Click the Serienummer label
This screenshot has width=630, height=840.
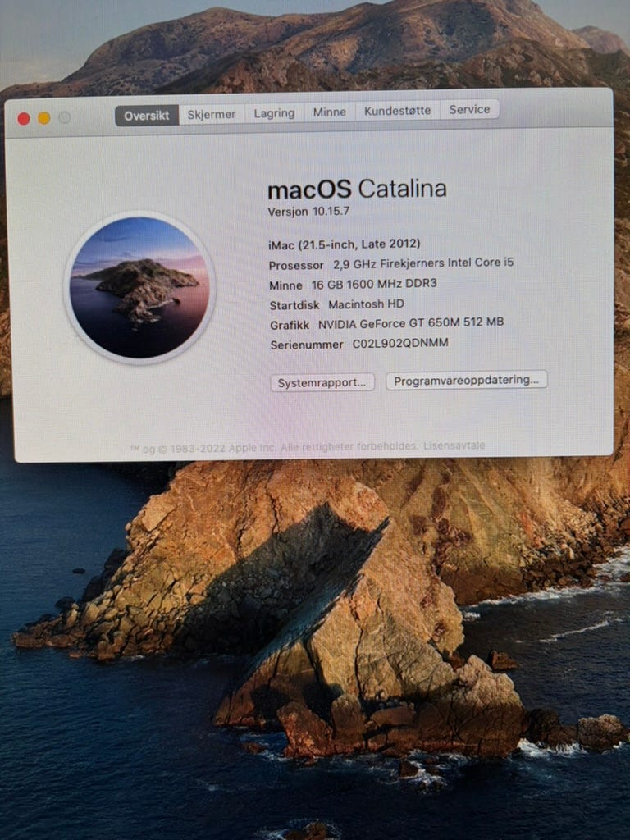[307, 345]
